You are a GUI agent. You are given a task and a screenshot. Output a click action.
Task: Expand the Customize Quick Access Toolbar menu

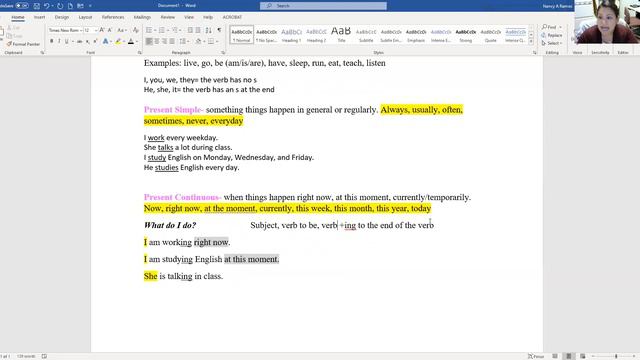coord(90,6)
